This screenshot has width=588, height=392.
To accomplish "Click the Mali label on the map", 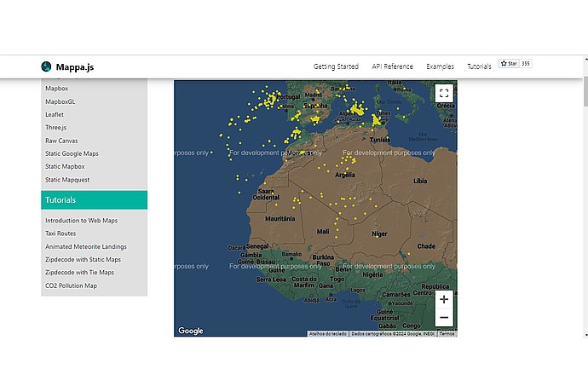I will [x=323, y=232].
